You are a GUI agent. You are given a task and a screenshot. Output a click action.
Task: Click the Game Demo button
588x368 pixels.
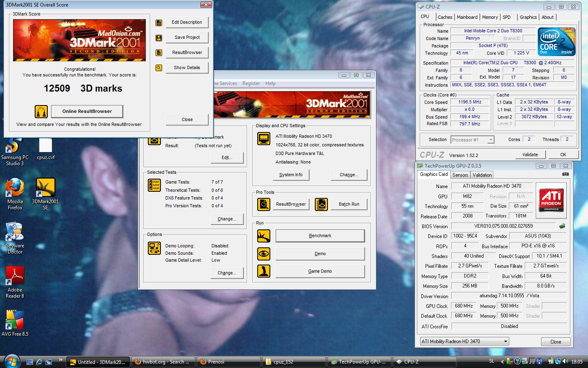[x=320, y=272]
